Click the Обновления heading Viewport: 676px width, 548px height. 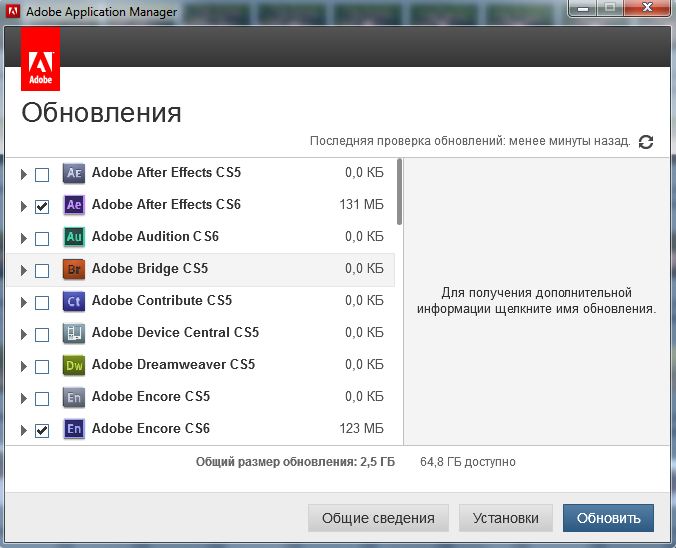(101, 113)
